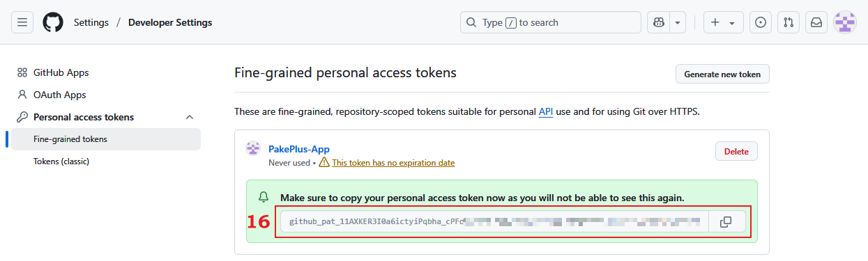The image size is (868, 261).
Task: Select Fine-grained tokens in sidebar
Action: 106,139
